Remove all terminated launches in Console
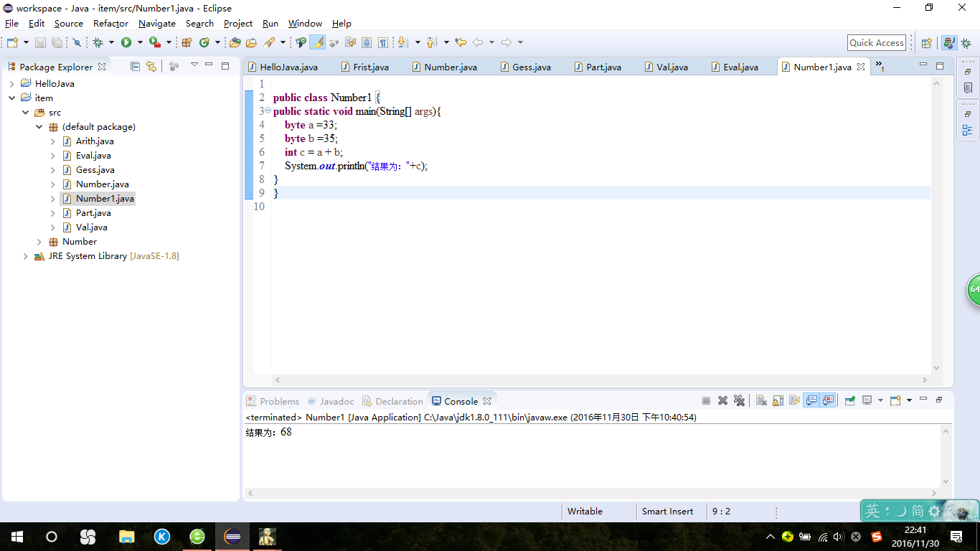 [x=739, y=400]
